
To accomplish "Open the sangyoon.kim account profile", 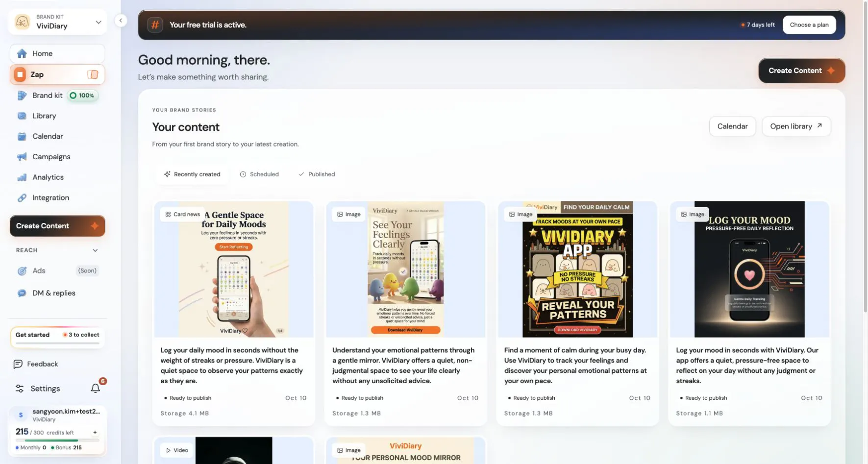I will click(x=57, y=415).
